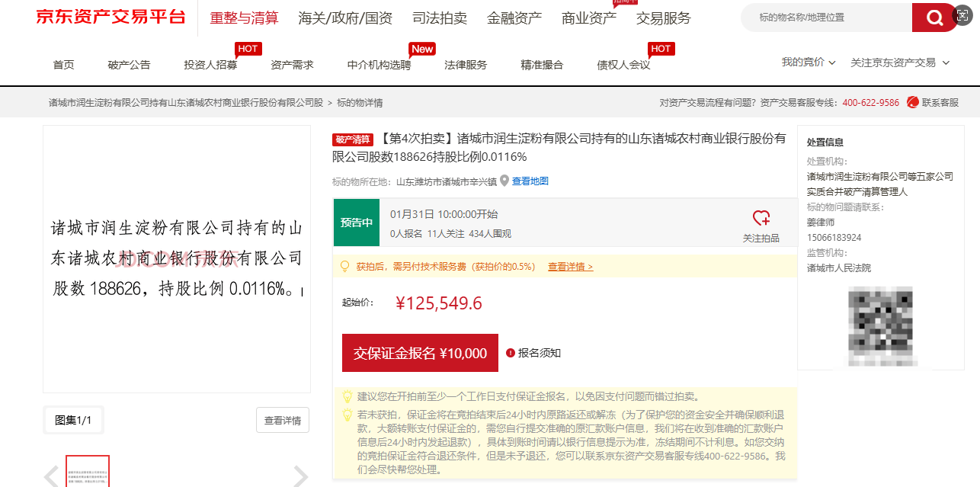Click the red exclamation notice icon
This screenshot has height=487, width=980.
[x=511, y=353]
